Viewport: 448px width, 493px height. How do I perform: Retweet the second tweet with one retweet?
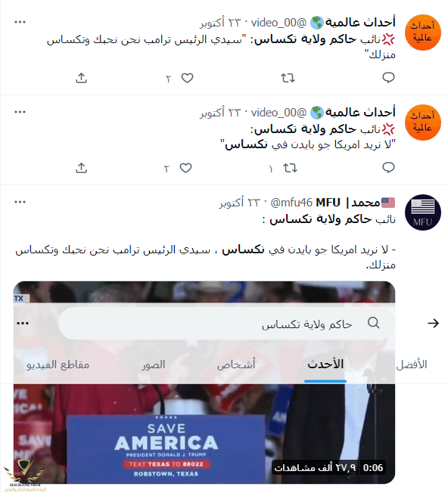point(290,168)
